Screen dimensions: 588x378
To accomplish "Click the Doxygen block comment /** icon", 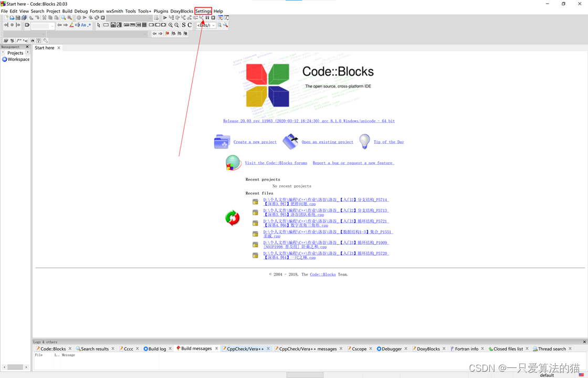I will tap(19, 41).
